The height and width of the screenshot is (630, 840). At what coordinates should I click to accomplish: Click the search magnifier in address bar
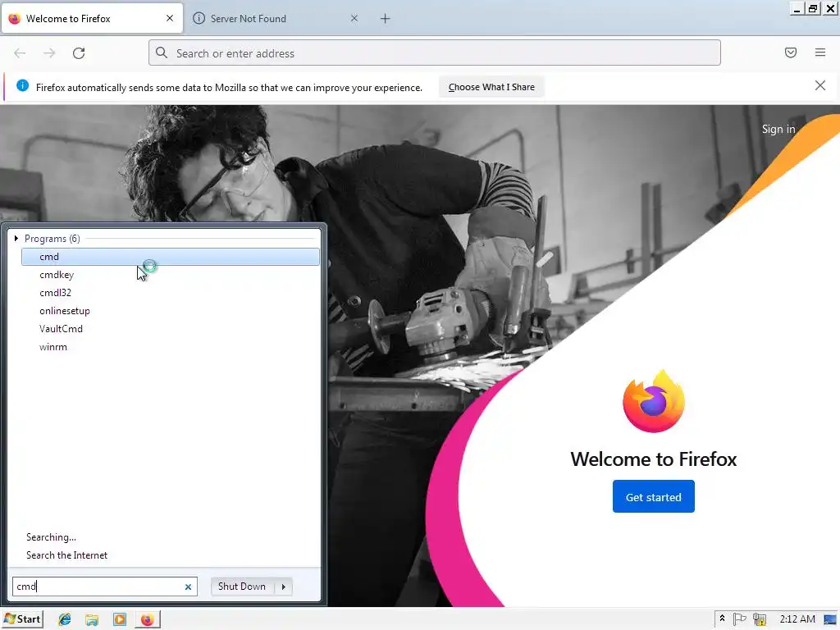tap(162, 52)
